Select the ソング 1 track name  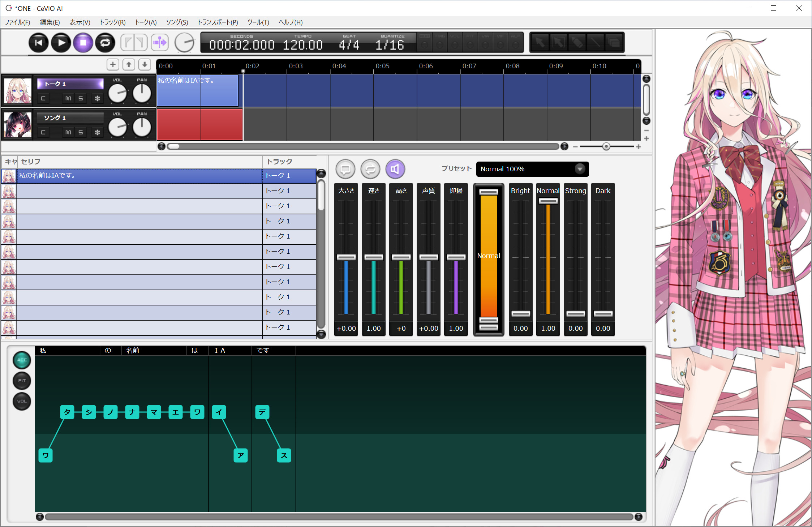coord(70,118)
